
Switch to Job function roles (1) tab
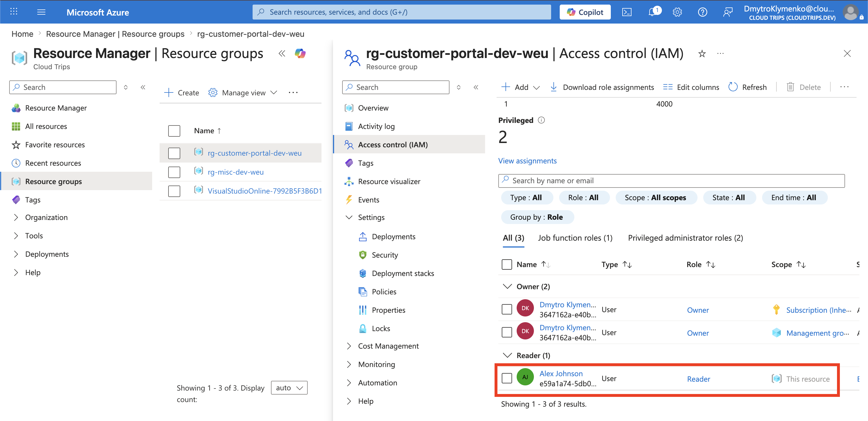(x=575, y=237)
